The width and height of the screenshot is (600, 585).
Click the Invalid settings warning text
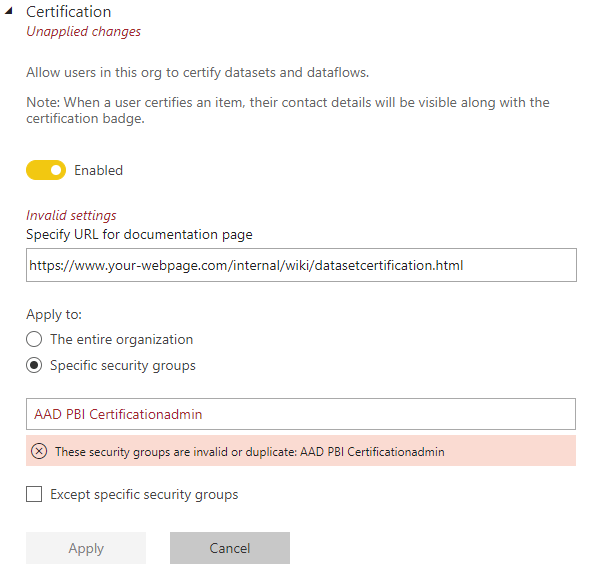click(71, 215)
